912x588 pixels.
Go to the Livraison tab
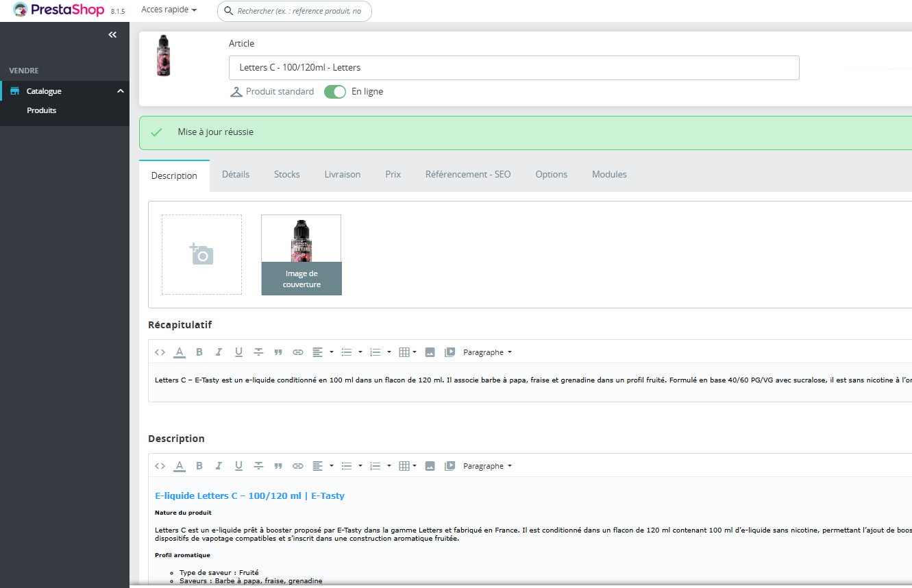(343, 175)
